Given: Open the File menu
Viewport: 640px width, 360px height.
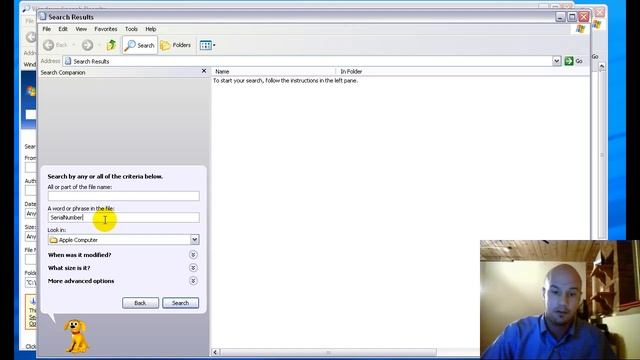Looking at the screenshot, I should coord(47,29).
